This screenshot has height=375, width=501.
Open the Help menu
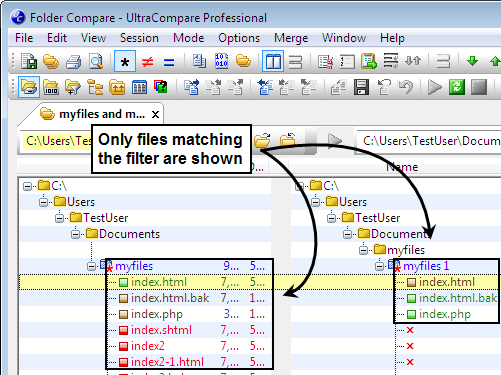[x=392, y=38]
